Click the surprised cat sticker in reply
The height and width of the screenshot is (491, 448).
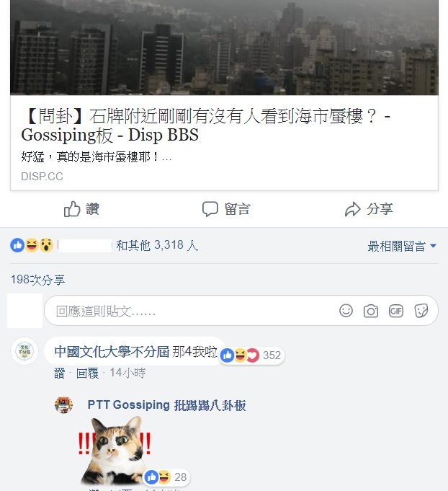115,450
